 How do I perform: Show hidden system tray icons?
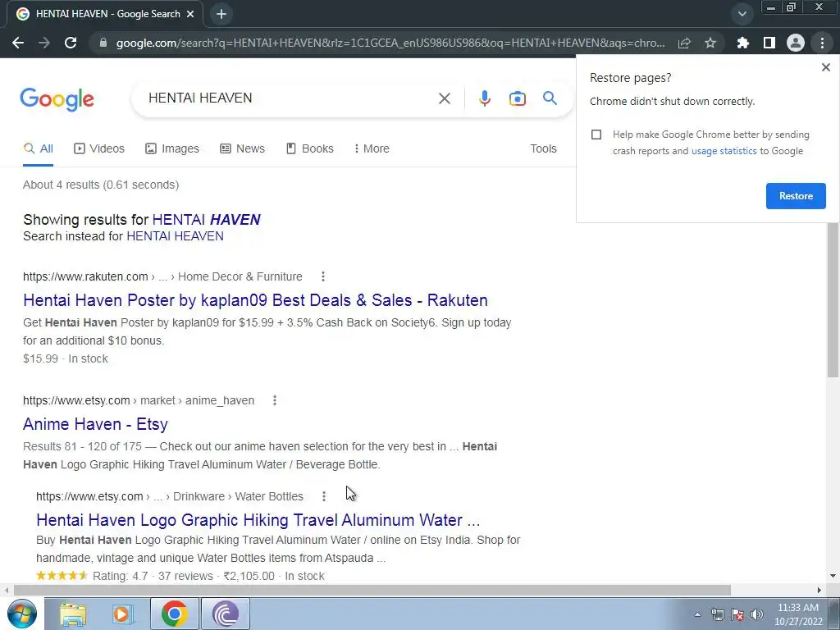coord(697,614)
